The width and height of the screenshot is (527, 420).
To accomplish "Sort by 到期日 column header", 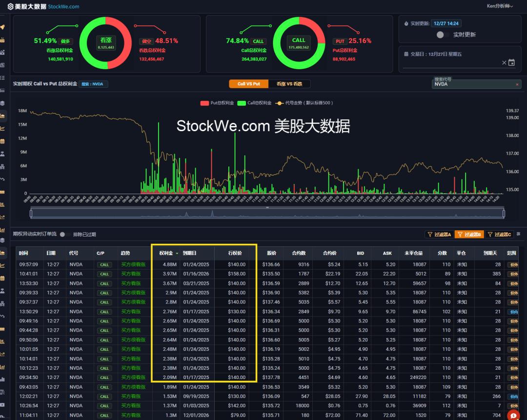I will [x=189, y=253].
